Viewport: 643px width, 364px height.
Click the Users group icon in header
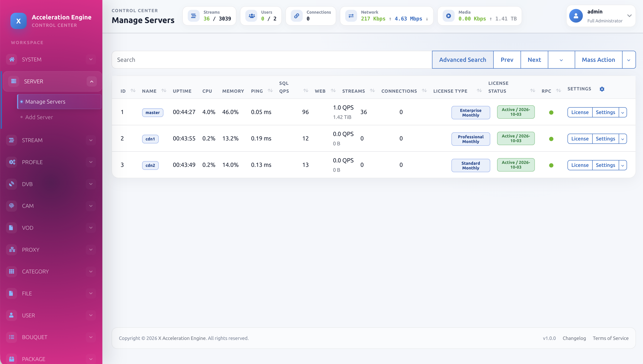[x=252, y=16]
